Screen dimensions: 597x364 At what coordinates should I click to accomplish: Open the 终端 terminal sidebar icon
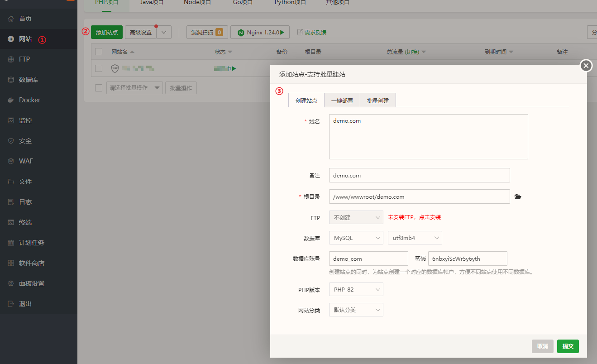click(x=11, y=222)
